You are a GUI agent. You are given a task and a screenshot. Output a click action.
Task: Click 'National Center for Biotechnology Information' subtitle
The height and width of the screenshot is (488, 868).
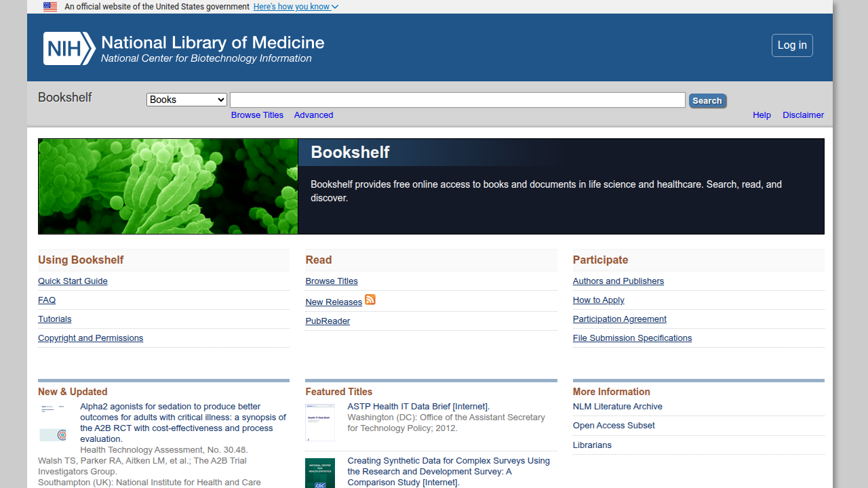pos(206,59)
